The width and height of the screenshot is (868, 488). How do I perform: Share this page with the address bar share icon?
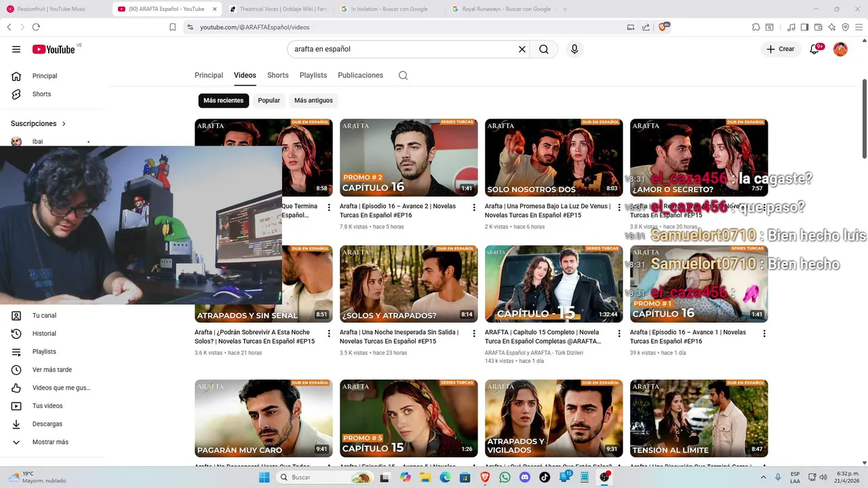[x=646, y=27]
